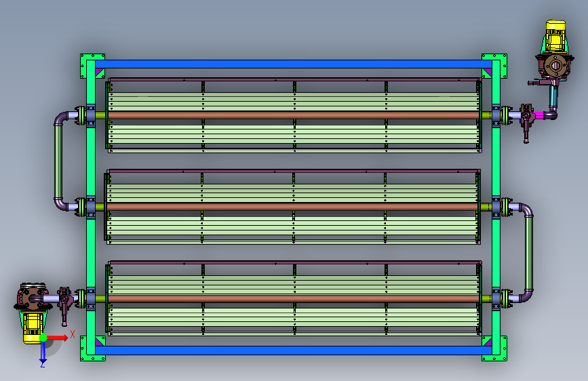This screenshot has width=588, height=381.
Task: Select the magenta pipe segment near upper-right valve
Action: pyautogui.click(x=539, y=115)
